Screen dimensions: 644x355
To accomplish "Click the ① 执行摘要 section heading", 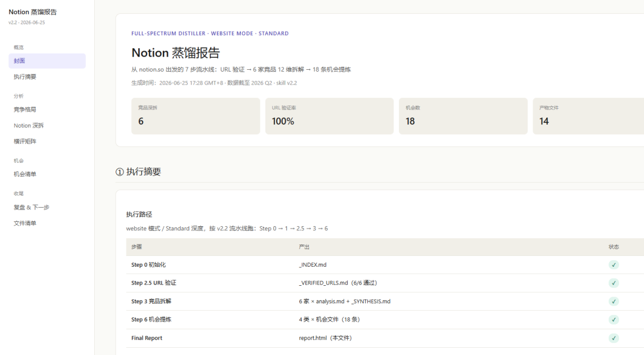I will 138,172.
